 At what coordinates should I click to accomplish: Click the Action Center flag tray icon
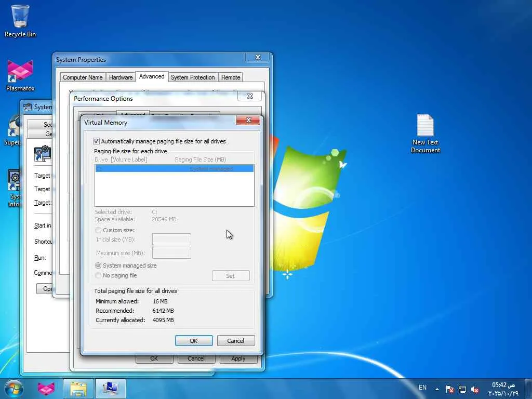pyautogui.click(x=449, y=389)
